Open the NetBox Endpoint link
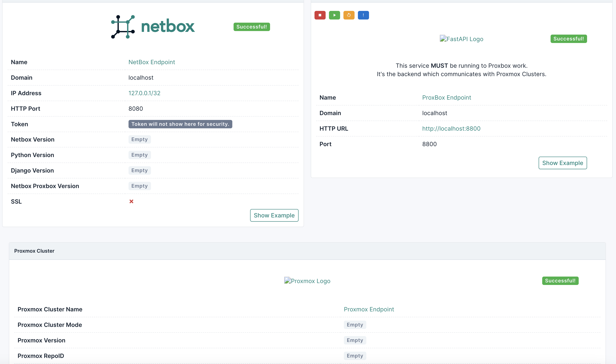This screenshot has width=616, height=364. click(152, 62)
